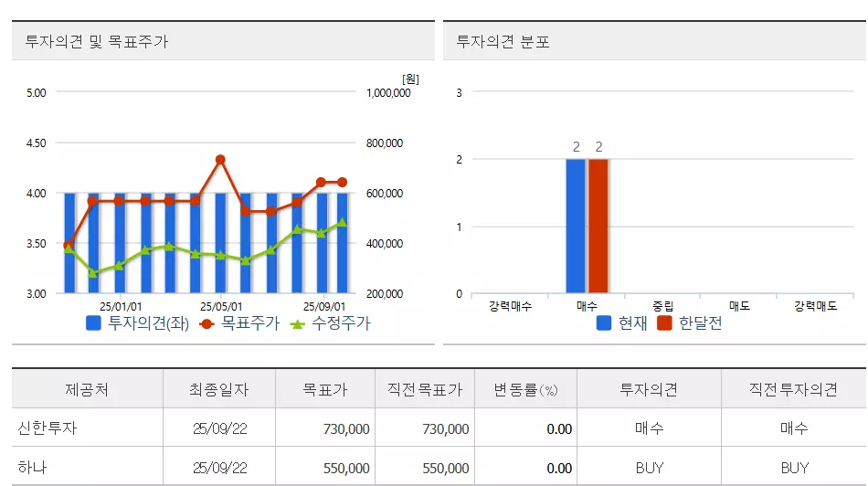Click 신한투자 직전투자의견 매수 cell
The height and width of the screenshot is (486, 868).
tap(794, 428)
